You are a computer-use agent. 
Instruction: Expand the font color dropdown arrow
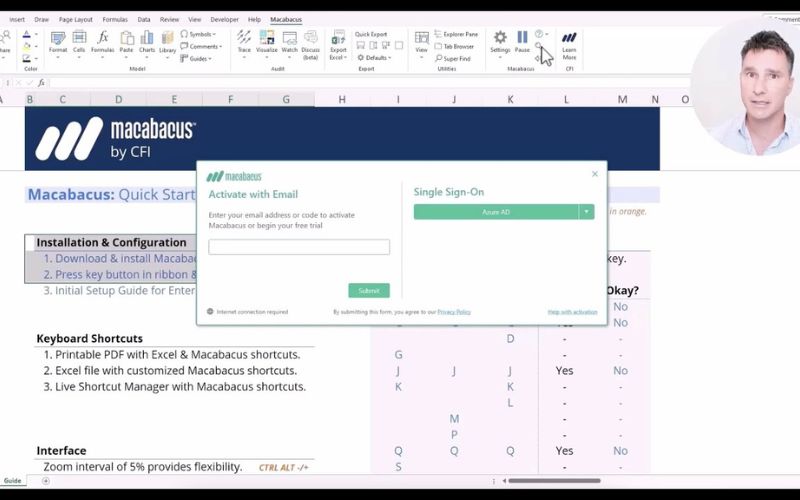[36, 35]
